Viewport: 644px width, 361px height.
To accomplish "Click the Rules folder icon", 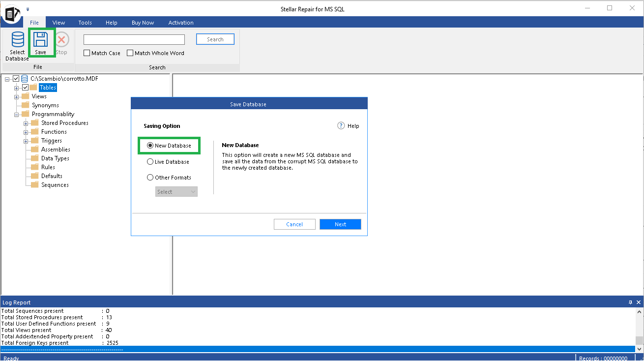I will pyautogui.click(x=35, y=167).
